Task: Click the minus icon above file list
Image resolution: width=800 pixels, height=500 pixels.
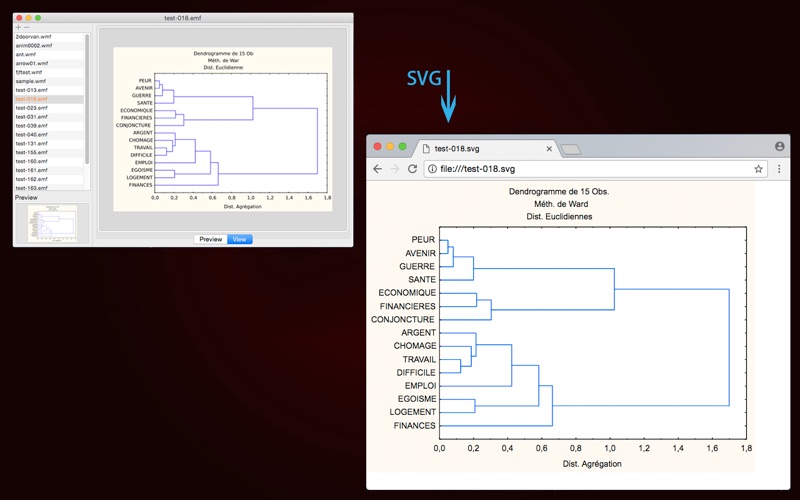Action: 27,27
